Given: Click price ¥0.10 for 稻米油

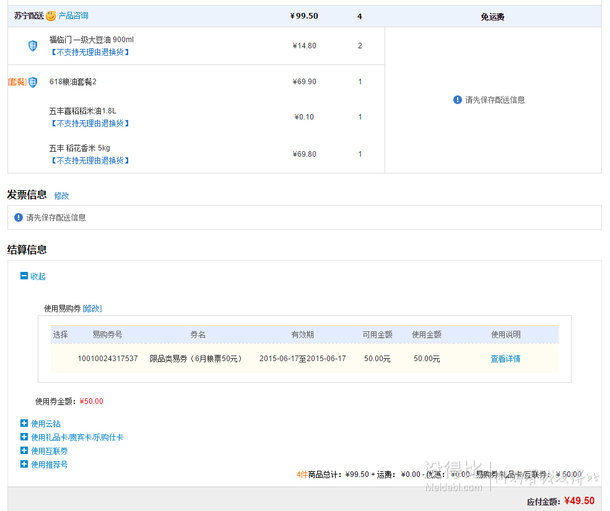Looking at the screenshot, I should point(304,117).
